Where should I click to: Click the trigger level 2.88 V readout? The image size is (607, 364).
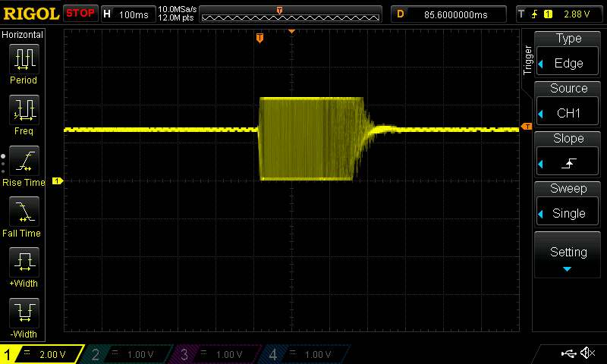click(x=577, y=14)
